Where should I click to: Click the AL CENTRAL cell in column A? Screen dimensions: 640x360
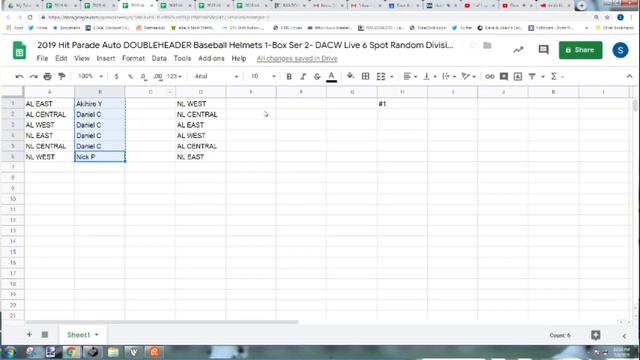(x=49, y=114)
